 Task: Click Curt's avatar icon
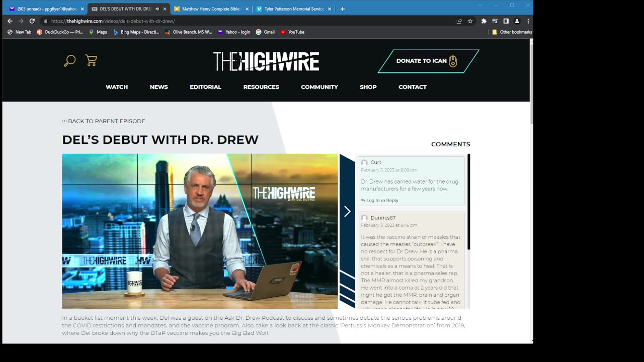pos(364,163)
